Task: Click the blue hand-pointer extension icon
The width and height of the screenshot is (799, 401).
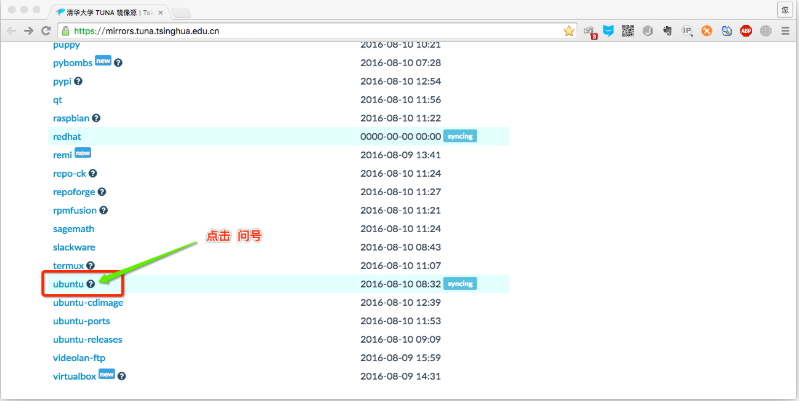Action: point(726,31)
